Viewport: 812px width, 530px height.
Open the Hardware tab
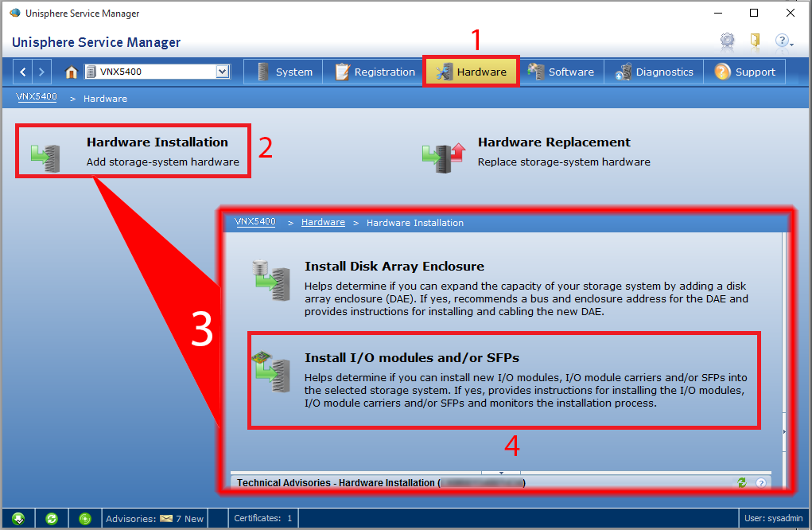coord(471,72)
